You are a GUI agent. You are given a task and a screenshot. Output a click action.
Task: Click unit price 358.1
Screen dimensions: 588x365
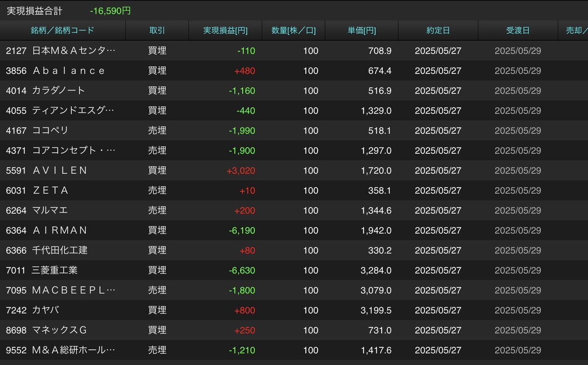tap(380, 191)
